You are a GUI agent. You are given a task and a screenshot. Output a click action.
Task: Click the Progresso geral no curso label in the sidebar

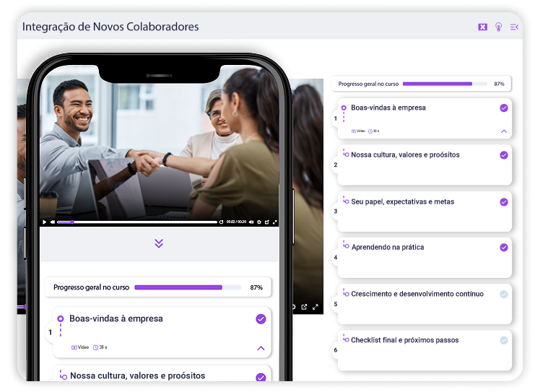pos(368,84)
